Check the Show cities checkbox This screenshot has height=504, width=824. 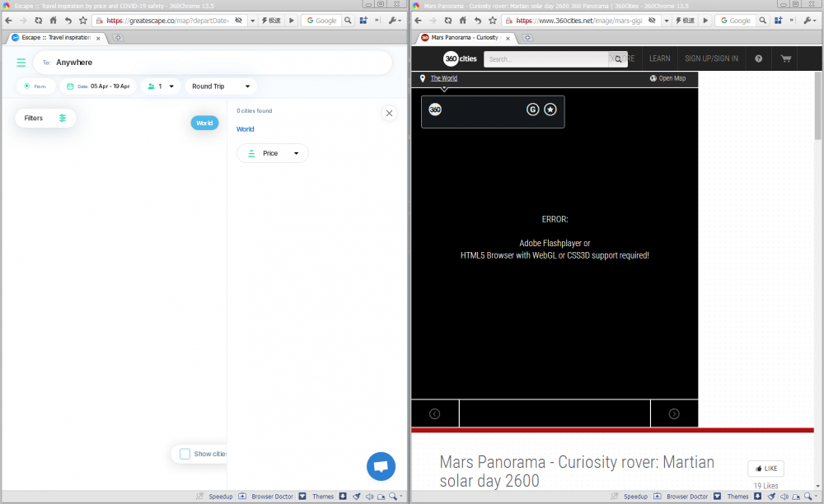click(x=185, y=454)
